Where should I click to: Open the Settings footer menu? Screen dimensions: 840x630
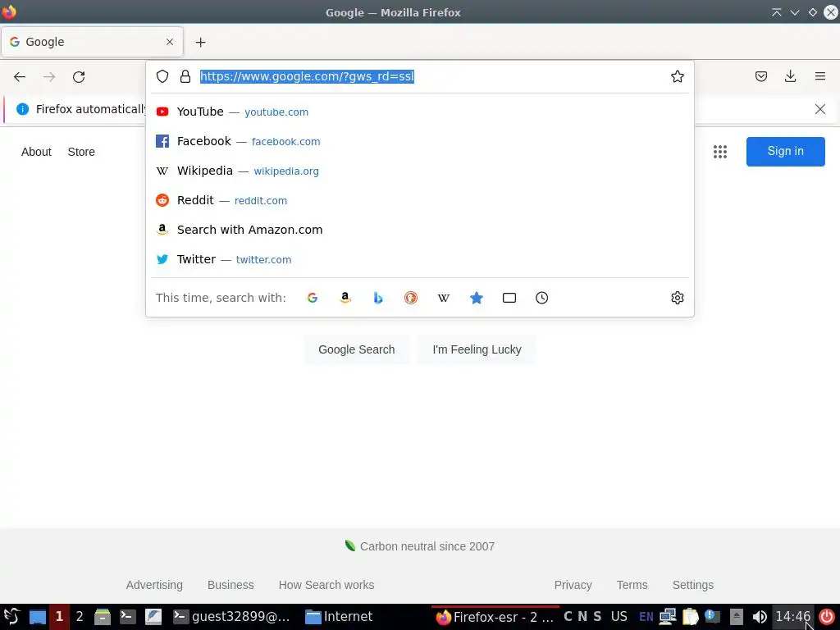692,585
